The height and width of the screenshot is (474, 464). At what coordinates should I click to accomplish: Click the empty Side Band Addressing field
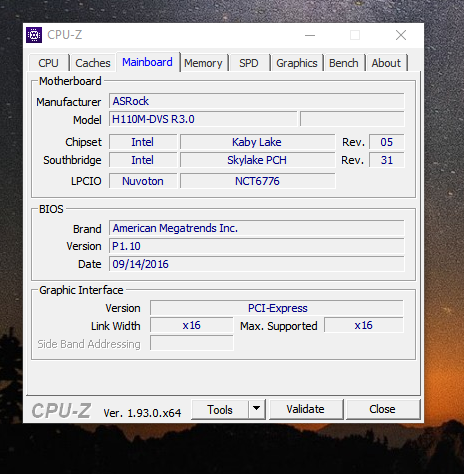pyautogui.click(x=192, y=343)
